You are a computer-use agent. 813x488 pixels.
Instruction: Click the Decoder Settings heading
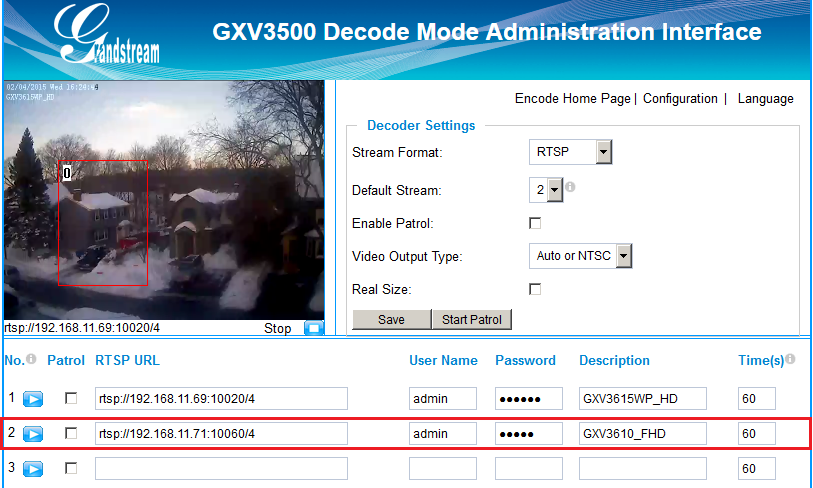point(421,126)
